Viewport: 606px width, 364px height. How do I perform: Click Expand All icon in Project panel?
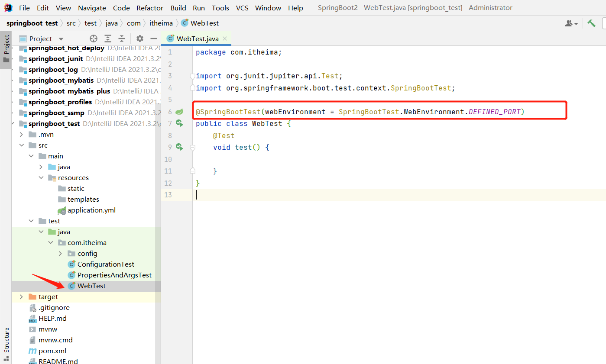(108, 39)
